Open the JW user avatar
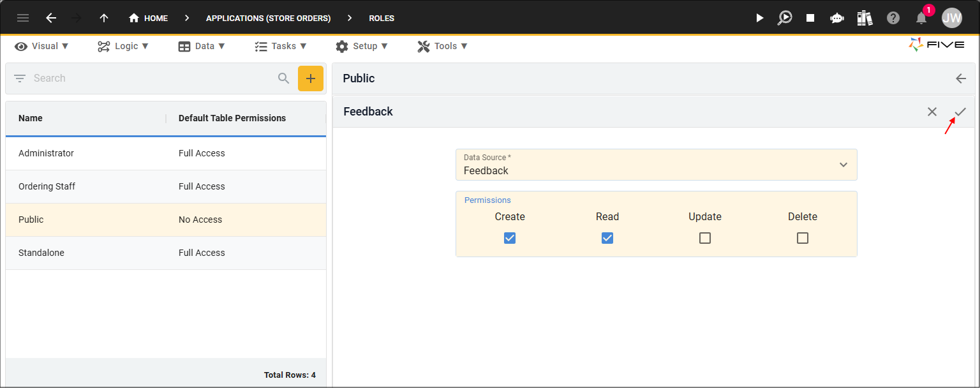 coord(952,18)
